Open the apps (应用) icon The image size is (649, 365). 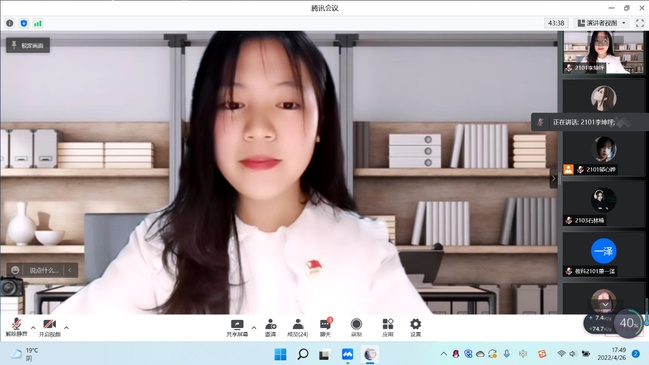[x=388, y=328]
